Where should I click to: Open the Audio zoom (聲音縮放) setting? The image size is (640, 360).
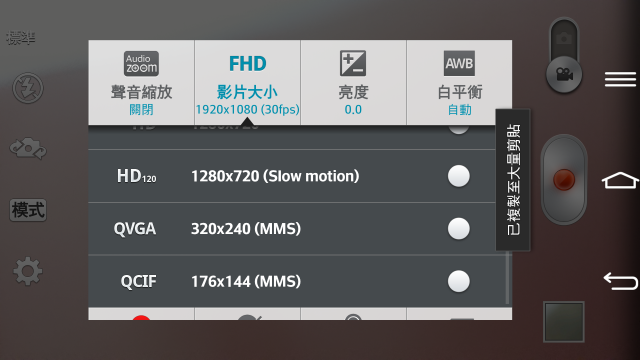pos(141,82)
